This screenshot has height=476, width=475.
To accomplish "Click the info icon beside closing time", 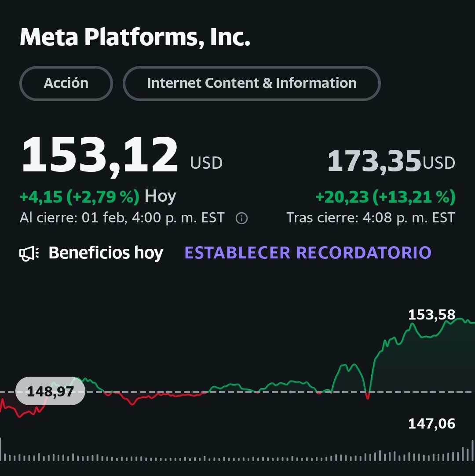I will [x=241, y=218].
